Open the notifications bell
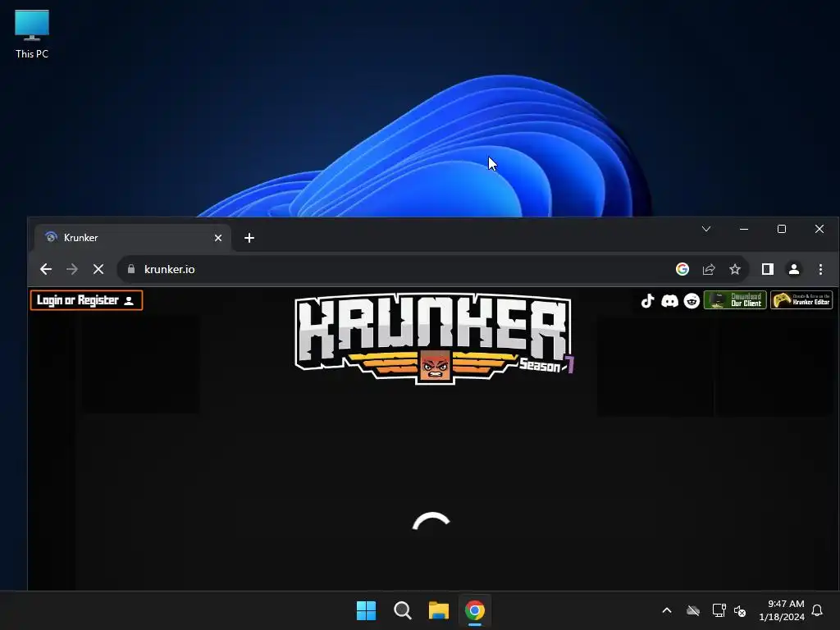This screenshot has height=630, width=840. tap(817, 610)
